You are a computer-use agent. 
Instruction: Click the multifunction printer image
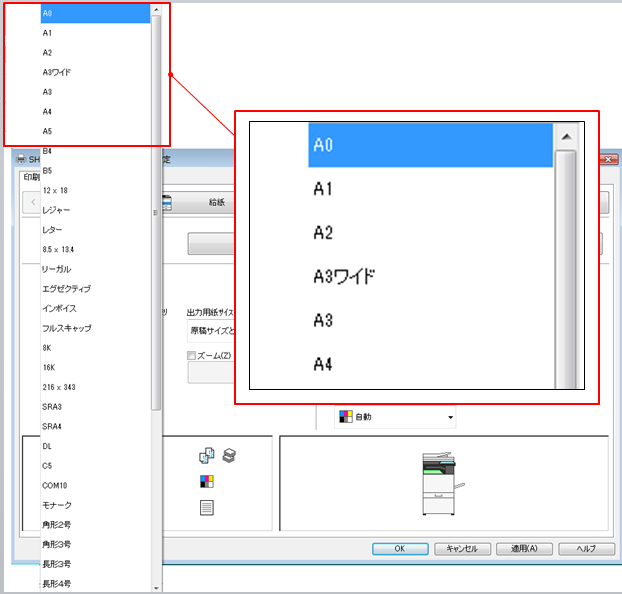coord(442,483)
